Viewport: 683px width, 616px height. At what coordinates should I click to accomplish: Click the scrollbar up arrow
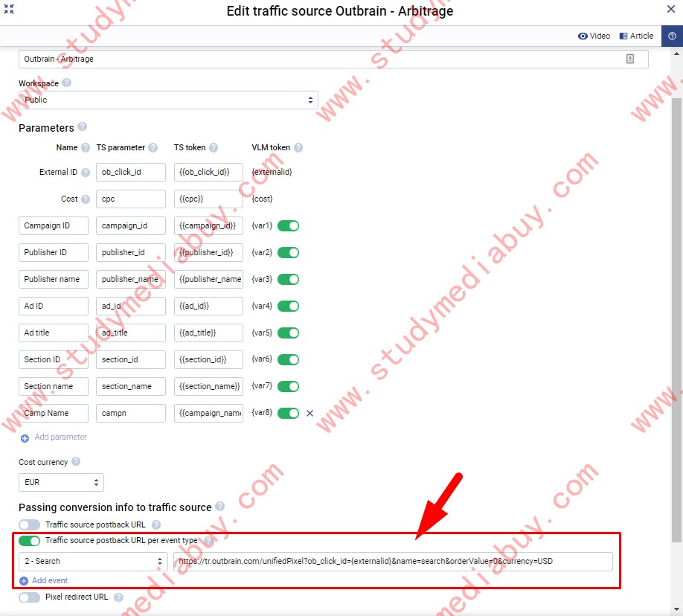676,54
